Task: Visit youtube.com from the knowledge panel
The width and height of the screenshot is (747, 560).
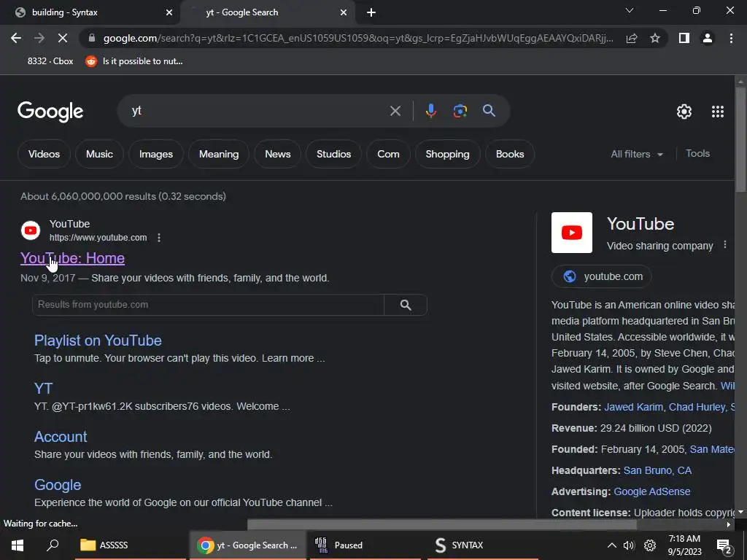Action: click(x=601, y=276)
